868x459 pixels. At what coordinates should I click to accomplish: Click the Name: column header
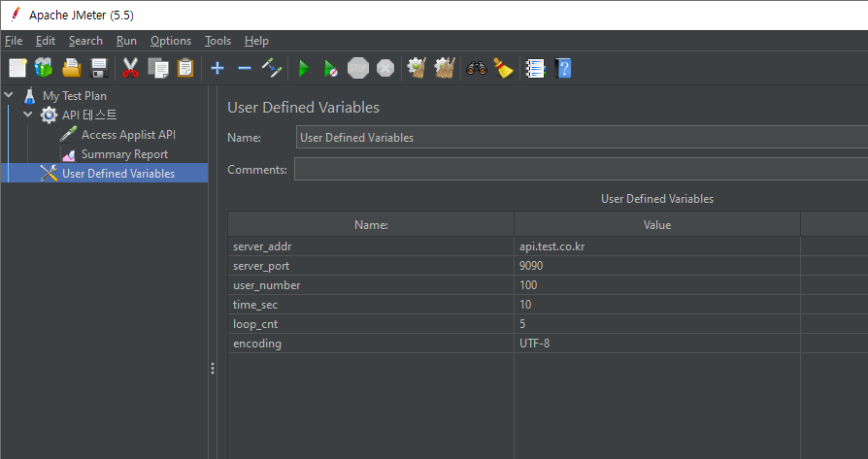click(x=371, y=224)
